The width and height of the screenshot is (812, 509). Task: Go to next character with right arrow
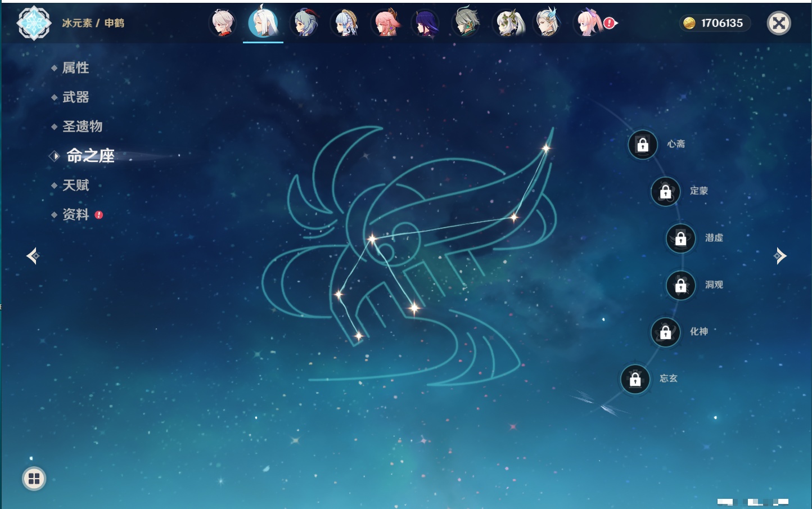(x=780, y=256)
